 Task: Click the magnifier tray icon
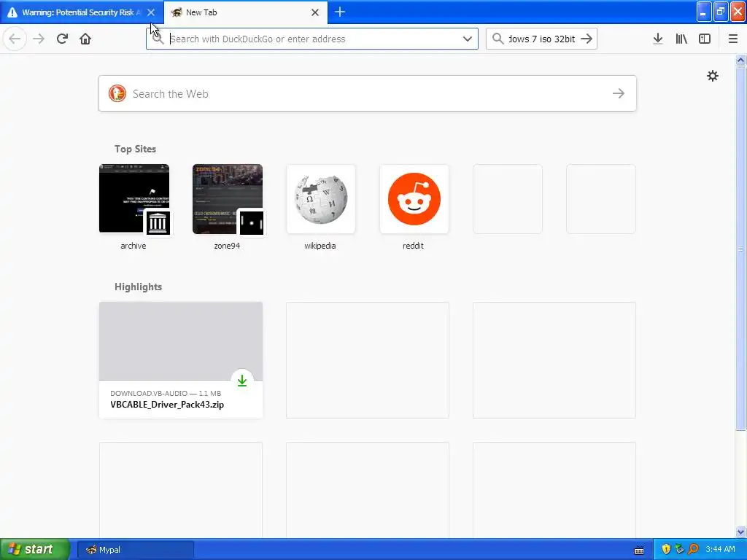tap(694, 549)
